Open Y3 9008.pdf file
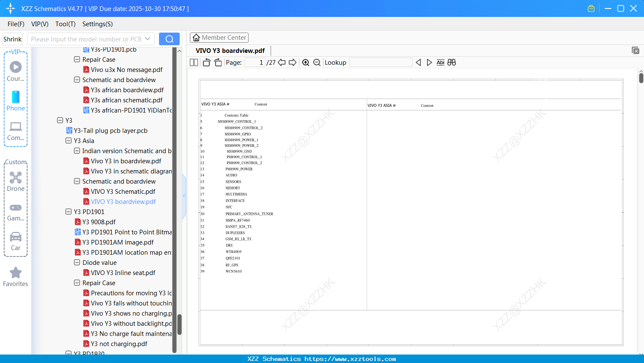 [x=99, y=222]
